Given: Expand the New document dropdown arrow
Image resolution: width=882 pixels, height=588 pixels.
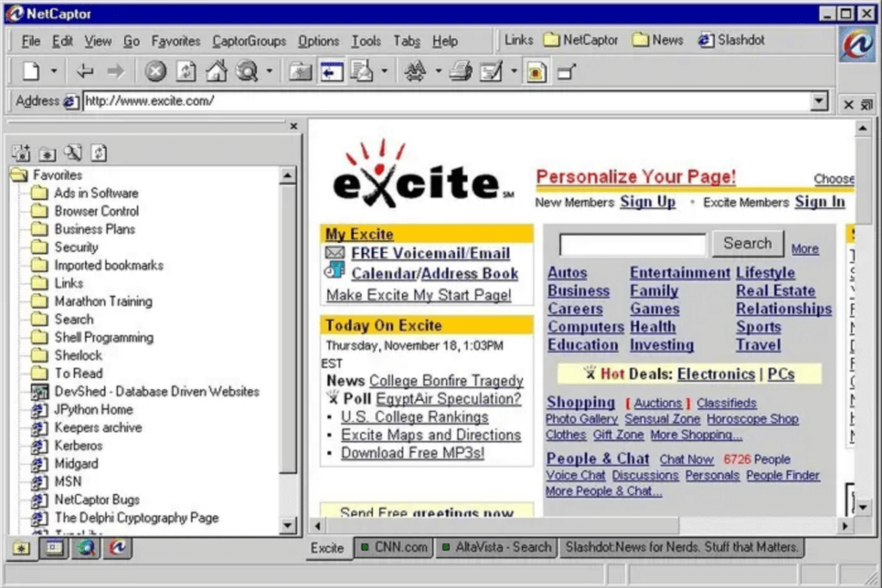Looking at the screenshot, I should [x=53, y=71].
